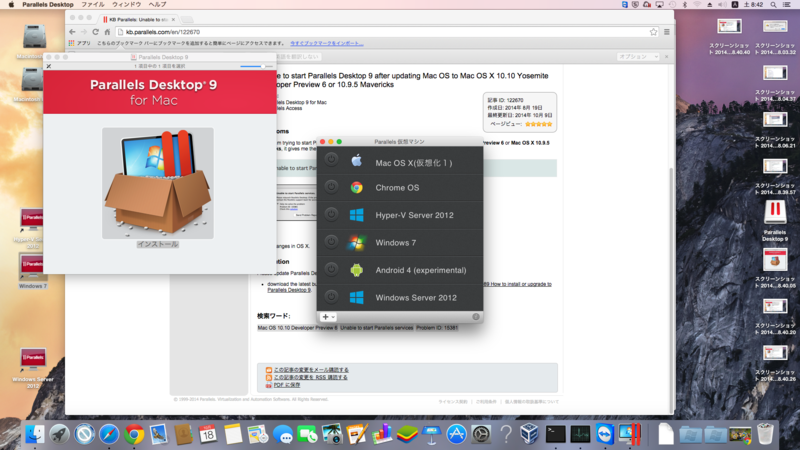Open the ウィンドウ menu

[127, 5]
